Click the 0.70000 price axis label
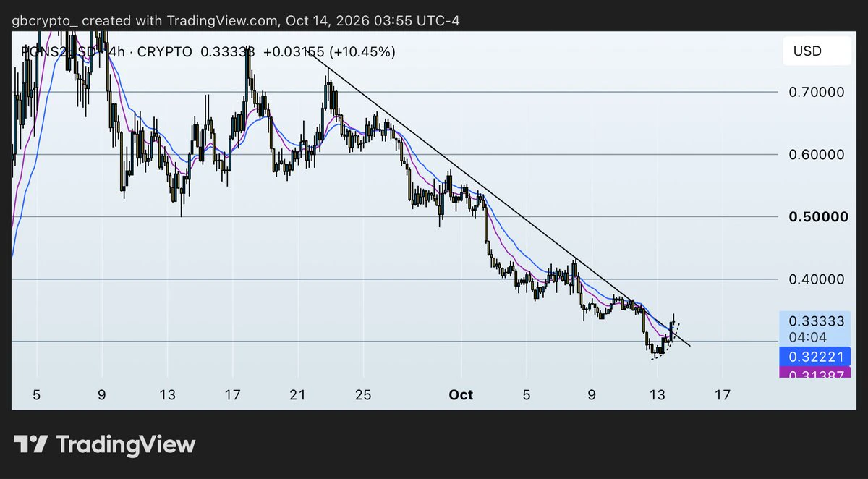Viewport: 868px width, 479px height. click(x=817, y=92)
